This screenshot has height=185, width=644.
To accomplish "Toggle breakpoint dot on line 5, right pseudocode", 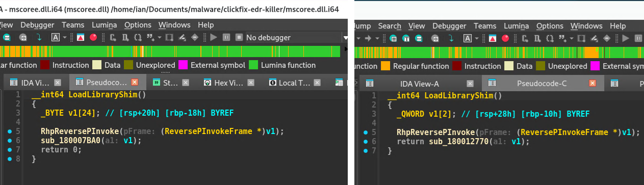I will pos(366,133).
